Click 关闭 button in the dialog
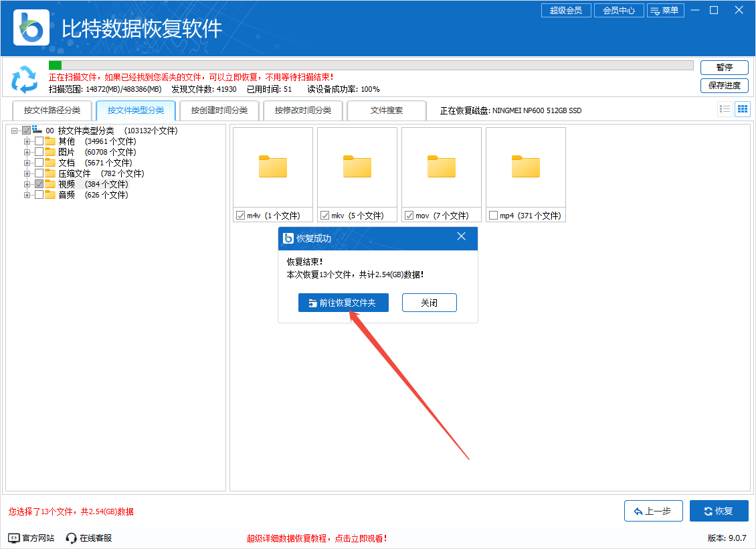This screenshot has width=756, height=549. coord(429,303)
